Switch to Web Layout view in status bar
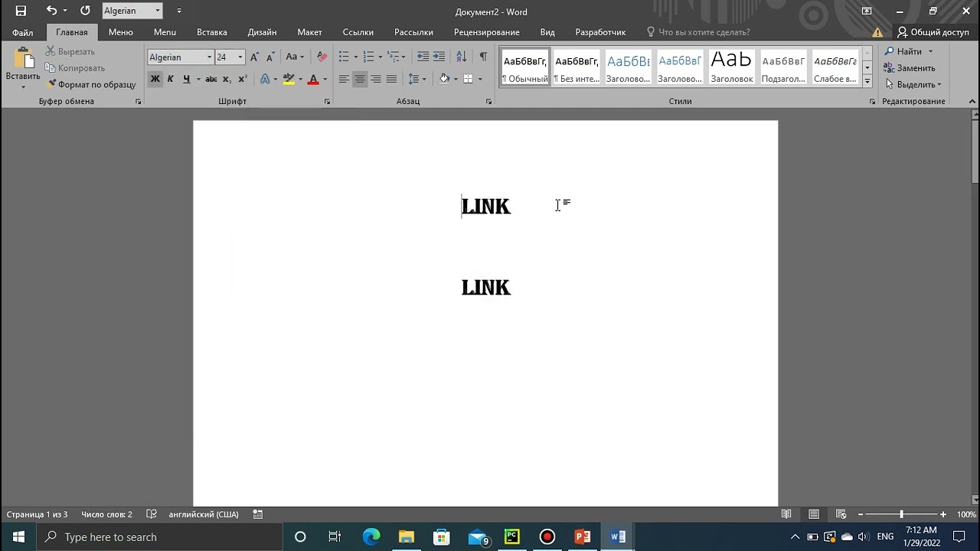980x551 pixels. pos(841,514)
